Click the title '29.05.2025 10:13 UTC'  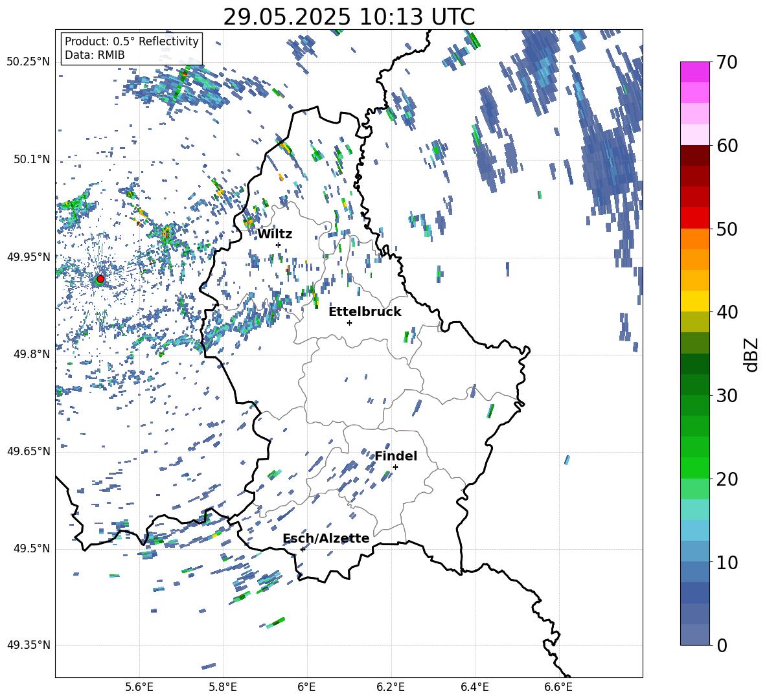pyautogui.click(x=349, y=17)
